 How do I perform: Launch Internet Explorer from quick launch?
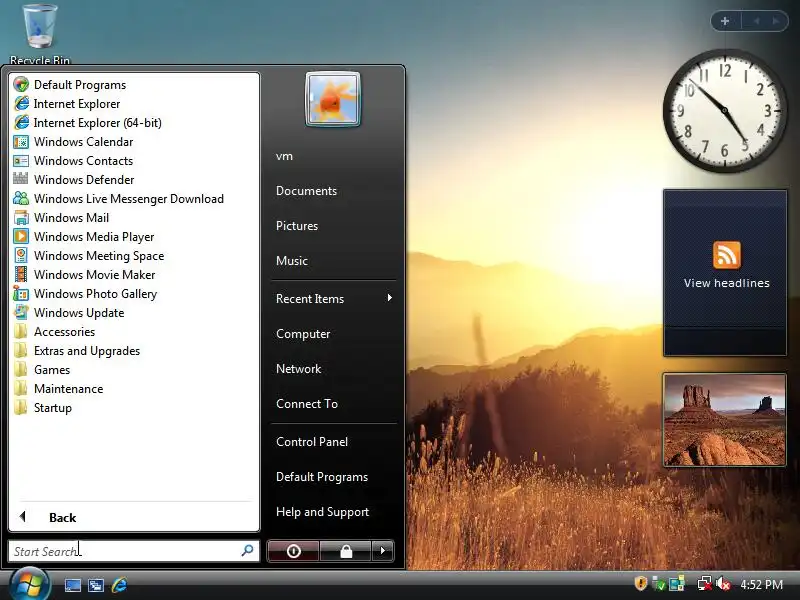pos(119,585)
